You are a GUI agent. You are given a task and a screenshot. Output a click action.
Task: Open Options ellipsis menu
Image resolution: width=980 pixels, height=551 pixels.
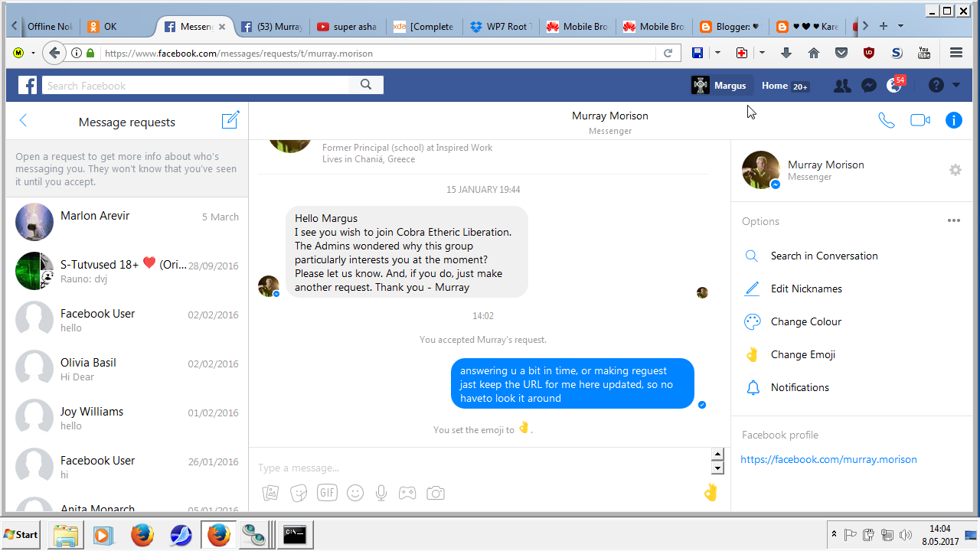953,220
